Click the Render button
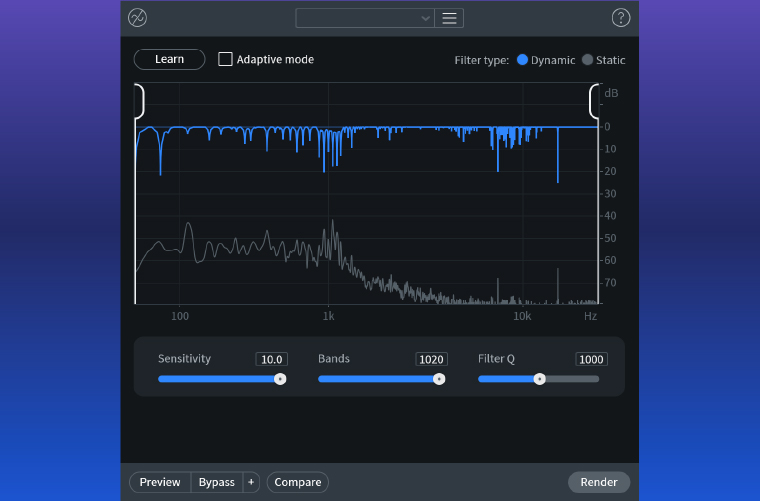760x501 pixels. click(x=599, y=482)
